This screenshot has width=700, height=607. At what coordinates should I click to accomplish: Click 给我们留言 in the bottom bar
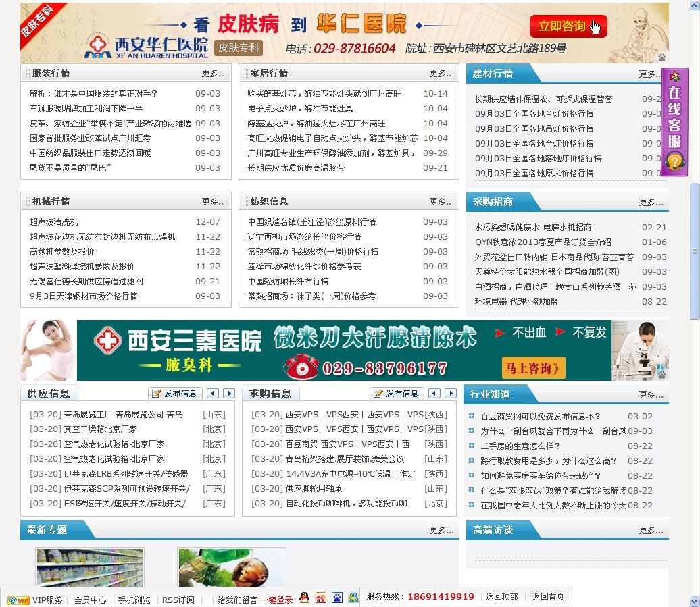click(x=237, y=600)
